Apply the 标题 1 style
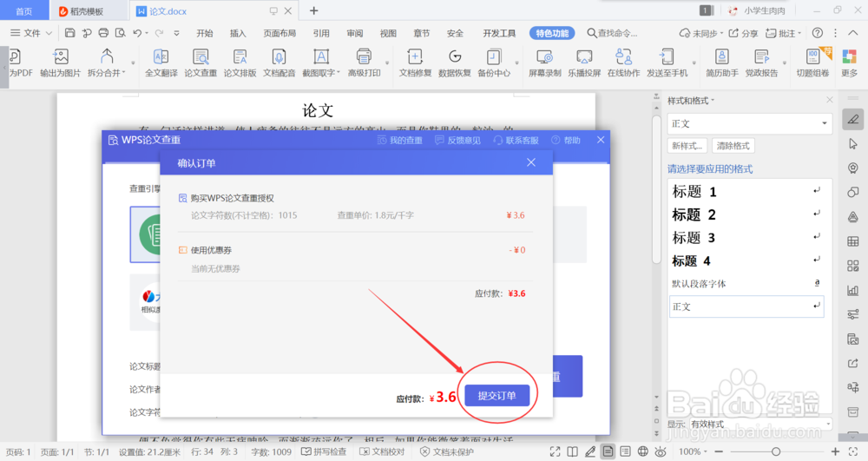The width and height of the screenshot is (868, 461). [746, 192]
